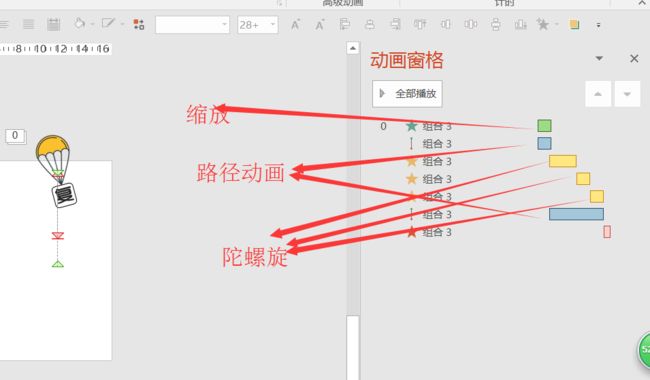This screenshot has height=380, width=650.
Task: Click the smaller A decrease font size icon
Action: click(x=319, y=25)
